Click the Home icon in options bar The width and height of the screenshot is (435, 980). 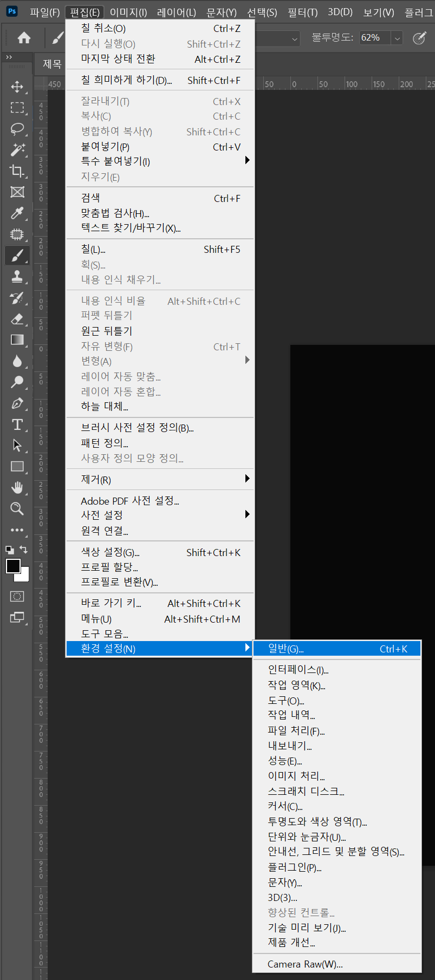point(24,37)
